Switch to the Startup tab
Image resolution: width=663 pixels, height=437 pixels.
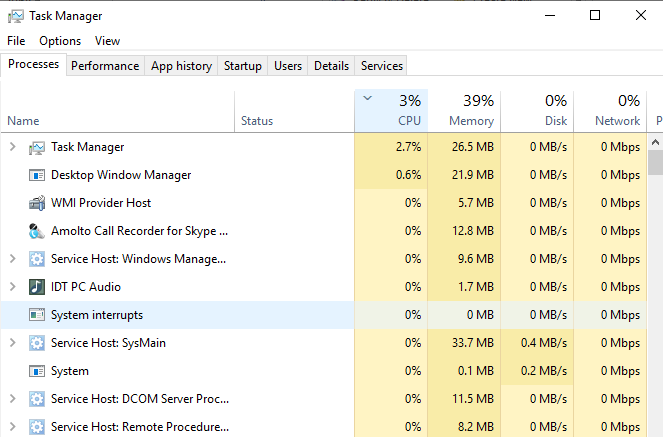(243, 66)
